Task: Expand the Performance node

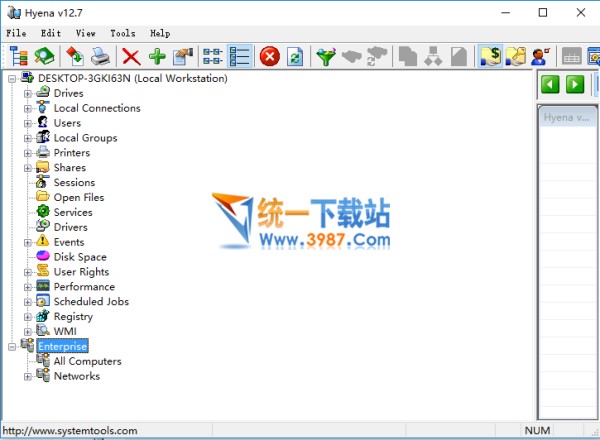Action: pyautogui.click(x=28, y=287)
